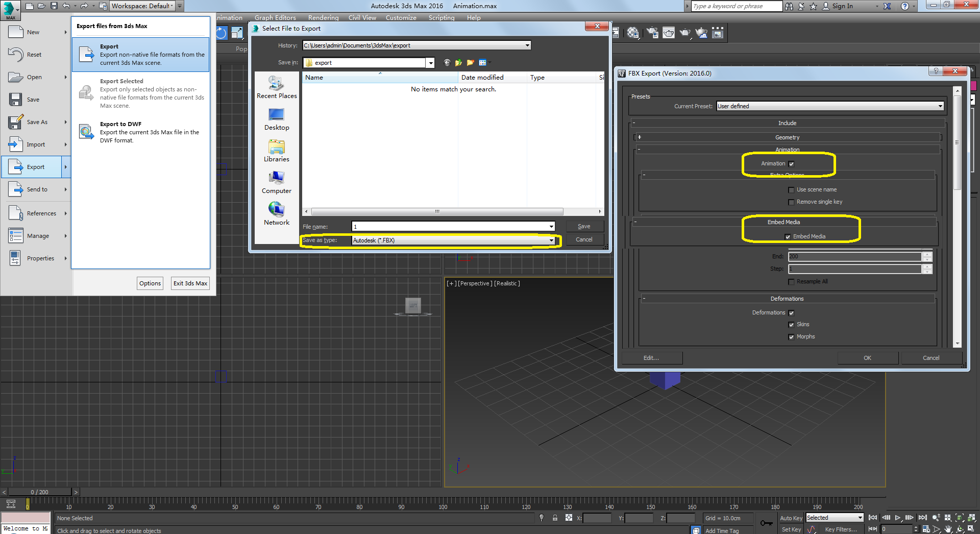Open Render Setup teapot icon

pos(652,33)
